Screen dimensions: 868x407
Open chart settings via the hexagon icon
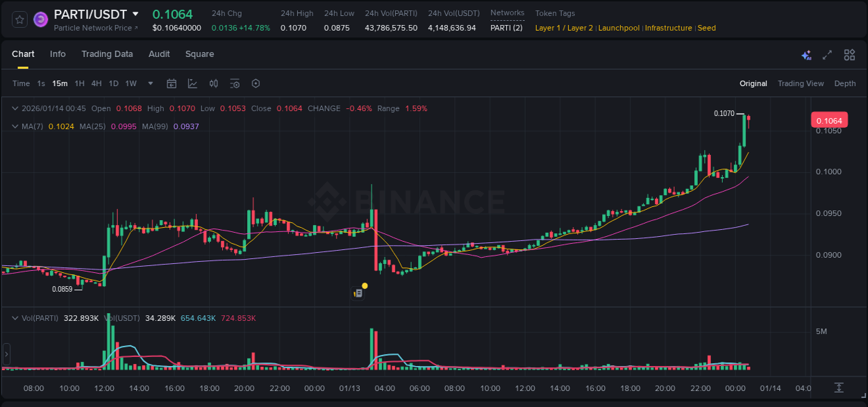256,83
